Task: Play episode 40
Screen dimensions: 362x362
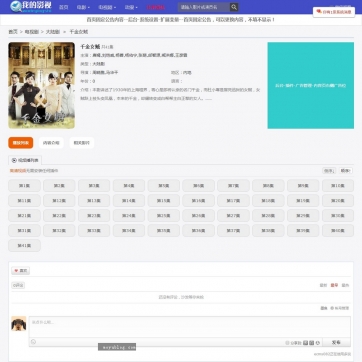Action: pos(338,231)
